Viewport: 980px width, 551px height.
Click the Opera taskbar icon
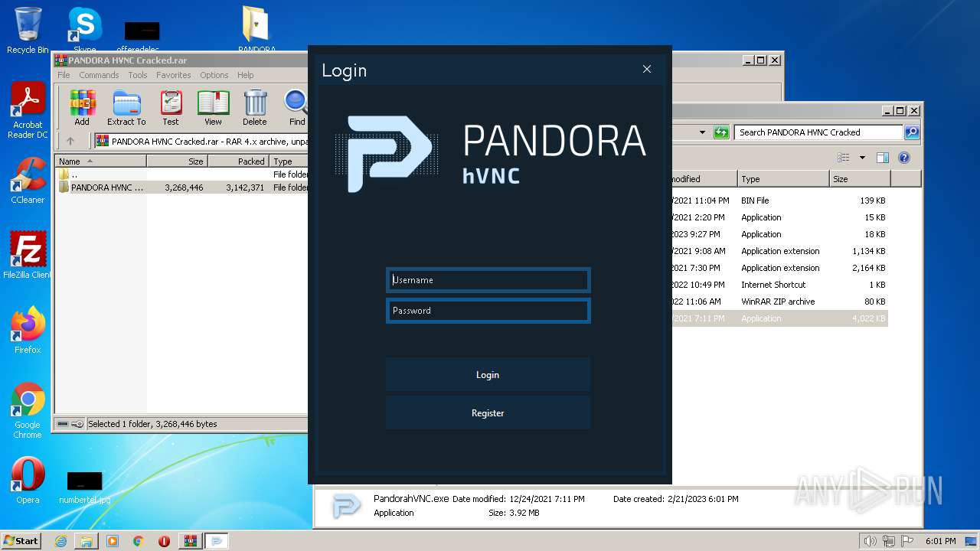pyautogui.click(x=164, y=541)
